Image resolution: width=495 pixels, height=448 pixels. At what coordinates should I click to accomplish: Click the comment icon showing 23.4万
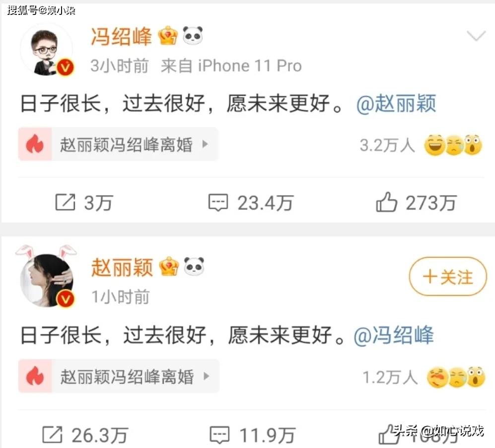pos(218,203)
